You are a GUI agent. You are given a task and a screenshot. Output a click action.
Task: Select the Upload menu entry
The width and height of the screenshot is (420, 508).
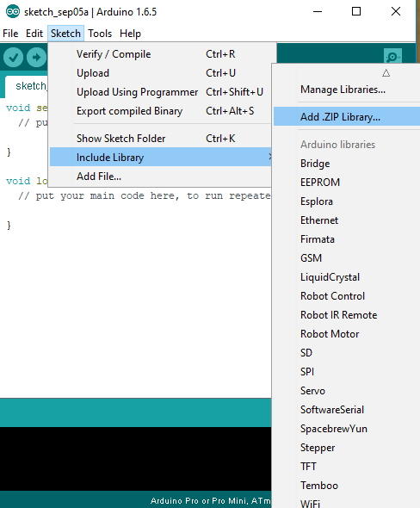(x=160, y=73)
